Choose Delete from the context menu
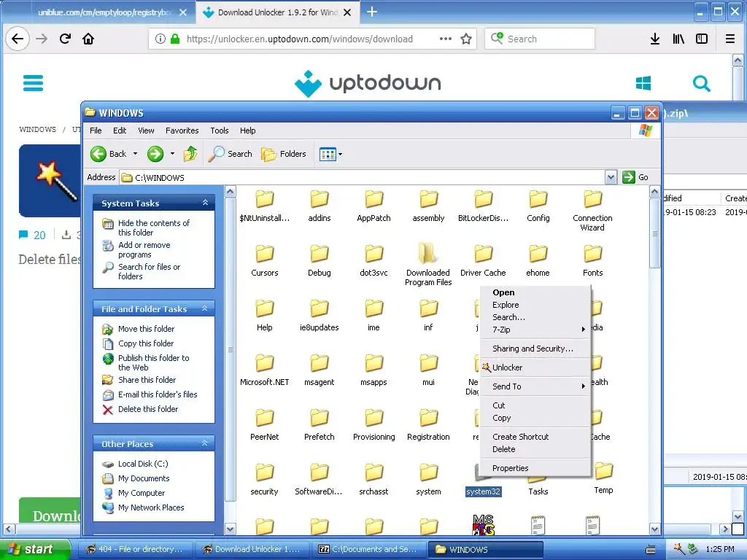 [536, 449]
